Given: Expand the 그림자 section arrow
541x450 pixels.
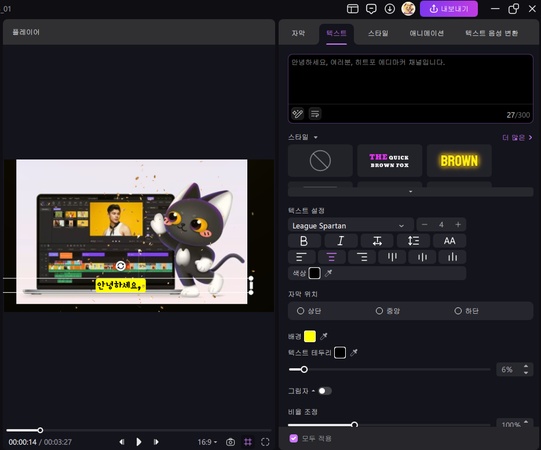Looking at the screenshot, I should [313, 391].
